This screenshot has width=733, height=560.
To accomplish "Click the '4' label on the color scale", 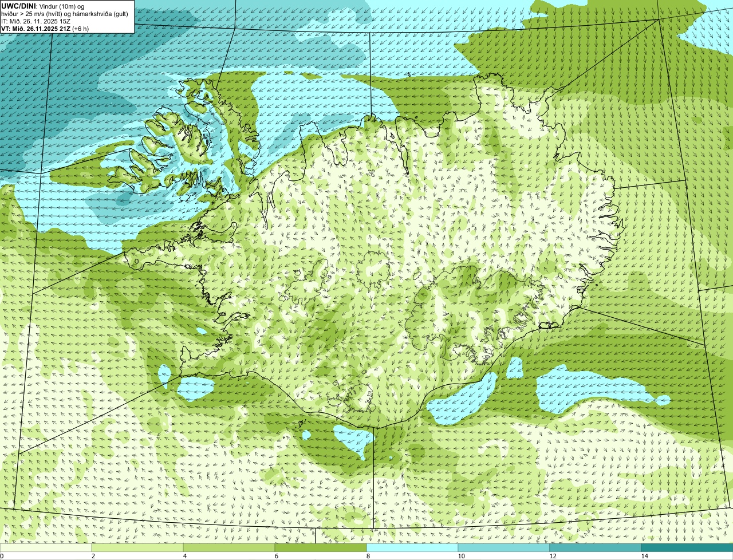I will [x=184, y=556].
